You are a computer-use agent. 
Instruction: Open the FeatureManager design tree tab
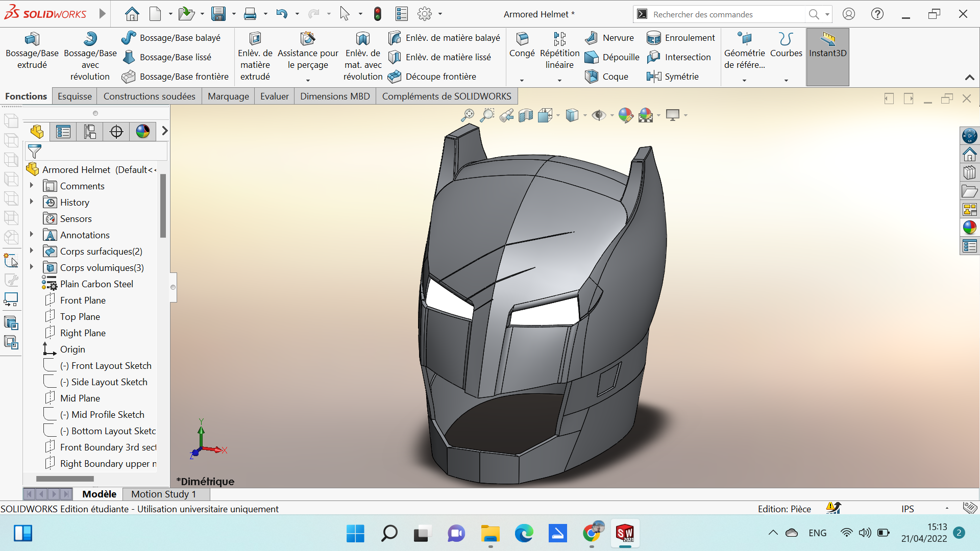point(37,132)
